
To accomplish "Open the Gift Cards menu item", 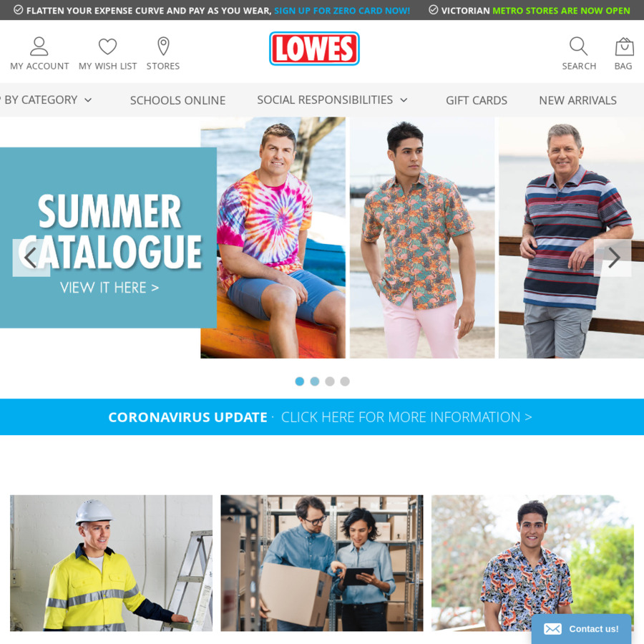I will (x=477, y=100).
